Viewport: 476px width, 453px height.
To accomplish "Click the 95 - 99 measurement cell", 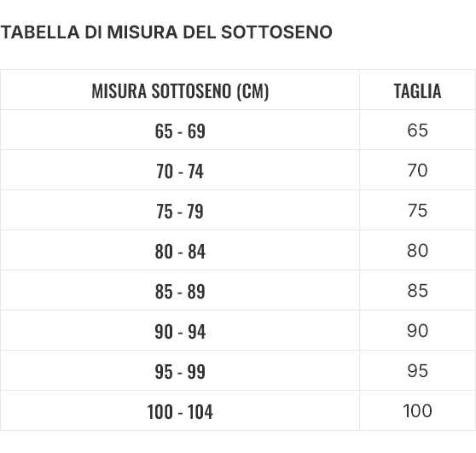I will pos(180,370).
